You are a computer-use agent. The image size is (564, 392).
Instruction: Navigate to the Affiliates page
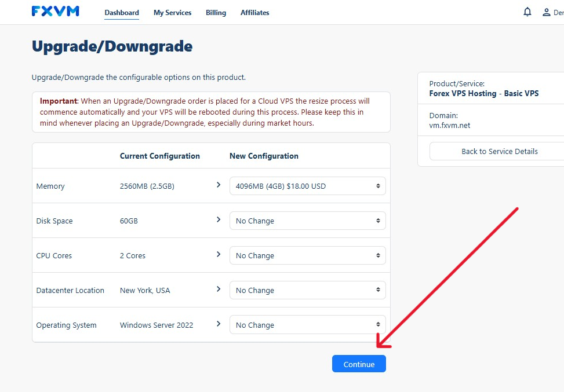pos(254,13)
